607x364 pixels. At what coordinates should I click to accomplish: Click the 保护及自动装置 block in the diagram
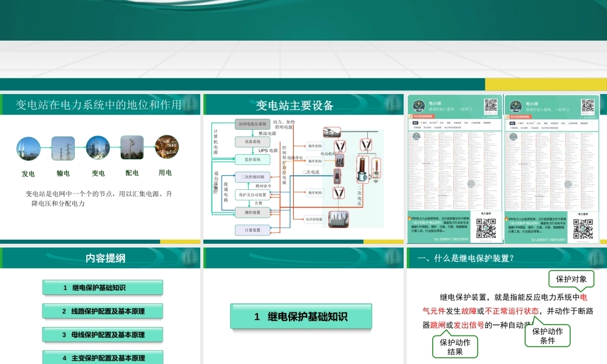[252, 195]
